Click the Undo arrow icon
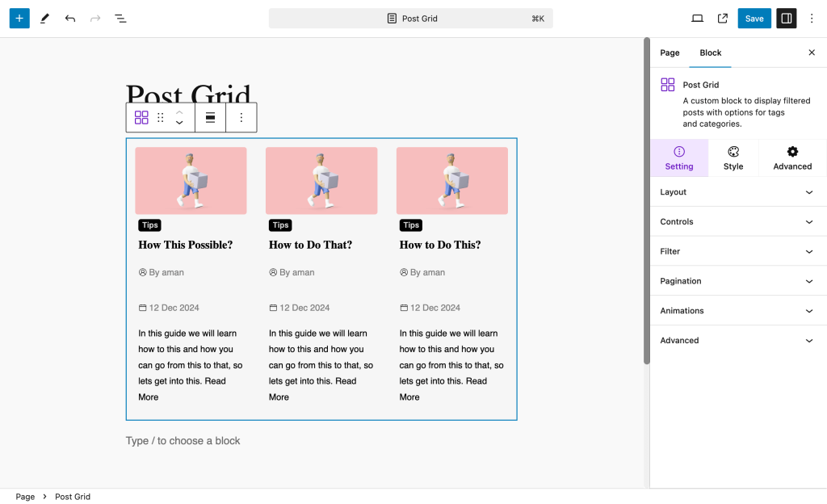This screenshot has height=504, width=827. click(x=70, y=18)
